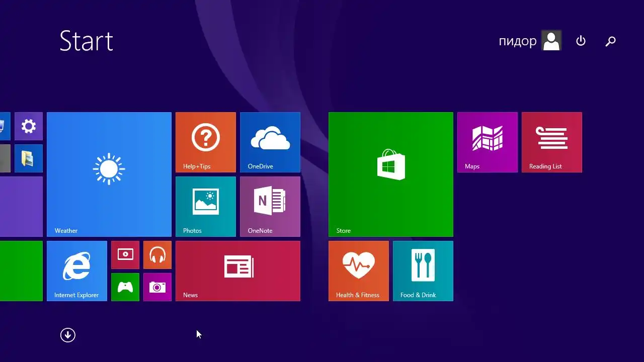This screenshot has width=644, height=362.
Task: Open the Maps tile
Action: (488, 142)
